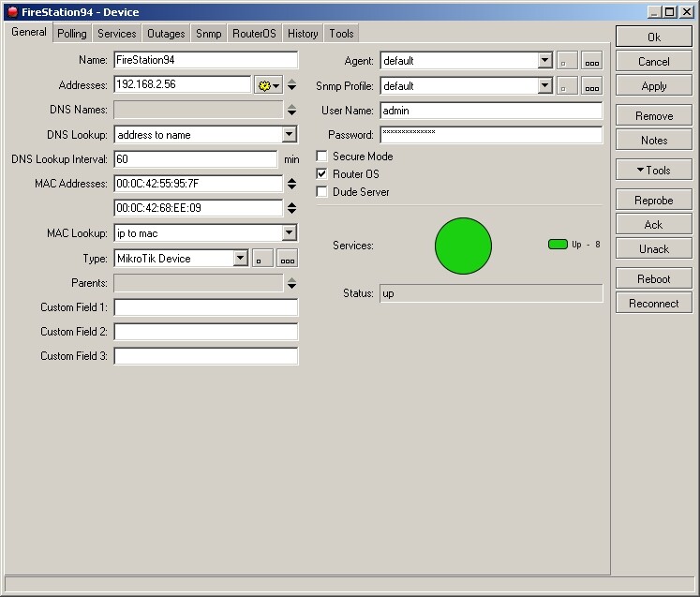
Task: Click the green Services status circle
Action: pos(463,246)
